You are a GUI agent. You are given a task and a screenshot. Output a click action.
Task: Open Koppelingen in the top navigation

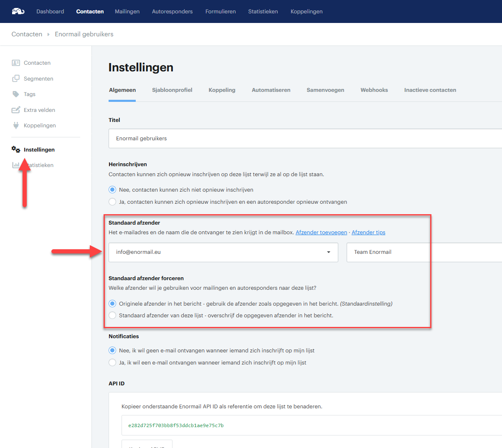[x=307, y=11]
